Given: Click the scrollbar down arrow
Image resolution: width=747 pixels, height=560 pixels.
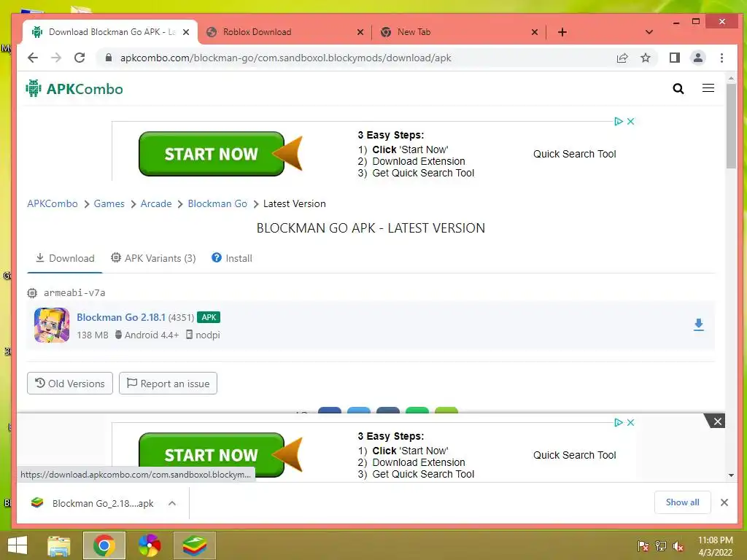Looking at the screenshot, I should click(x=731, y=475).
